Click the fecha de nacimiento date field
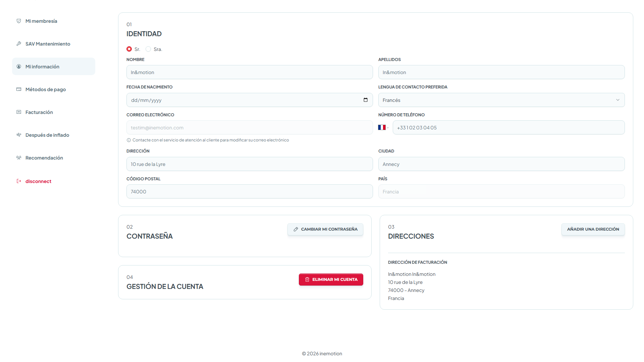644x362 pixels. (x=250, y=100)
